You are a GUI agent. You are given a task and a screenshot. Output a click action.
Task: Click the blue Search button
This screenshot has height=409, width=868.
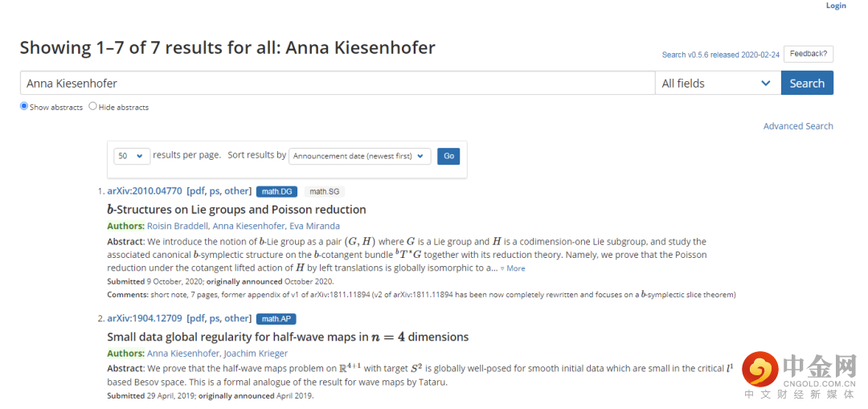tap(807, 84)
